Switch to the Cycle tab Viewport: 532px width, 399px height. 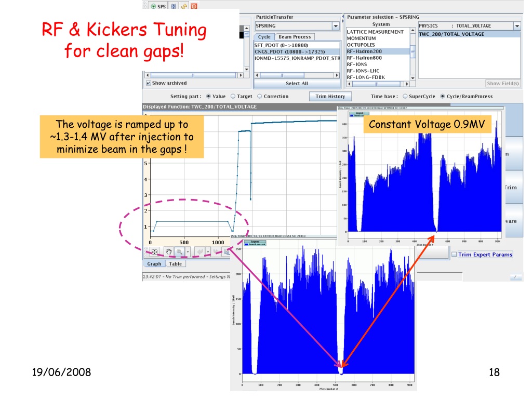pos(264,37)
